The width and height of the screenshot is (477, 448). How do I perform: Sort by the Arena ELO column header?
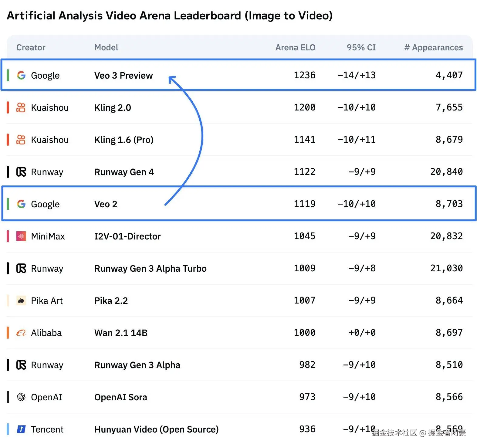click(x=295, y=48)
